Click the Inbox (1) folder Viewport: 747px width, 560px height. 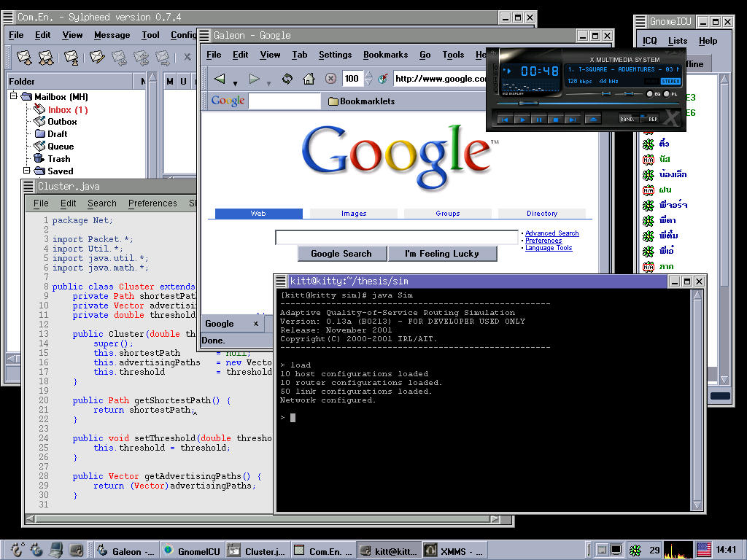tap(61, 109)
